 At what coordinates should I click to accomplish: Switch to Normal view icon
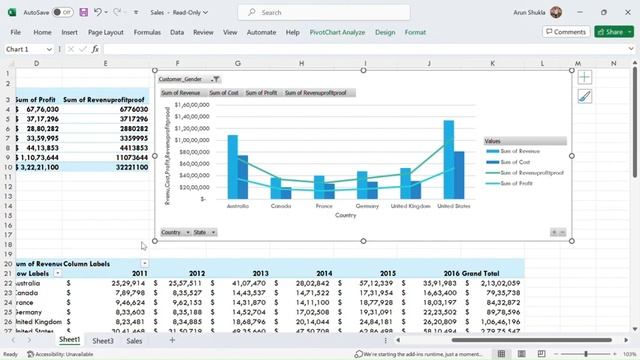pos(501,353)
